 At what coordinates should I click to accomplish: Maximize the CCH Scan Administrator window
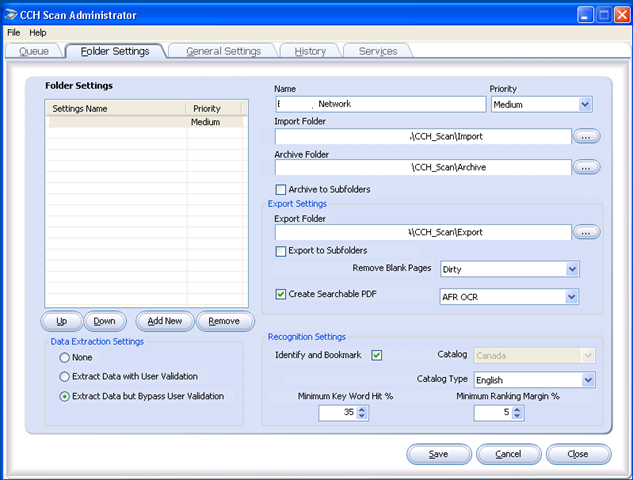[x=604, y=15]
